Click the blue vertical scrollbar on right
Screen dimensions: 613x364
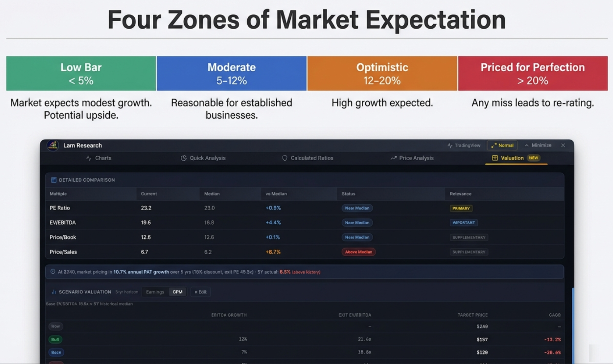tap(572, 325)
